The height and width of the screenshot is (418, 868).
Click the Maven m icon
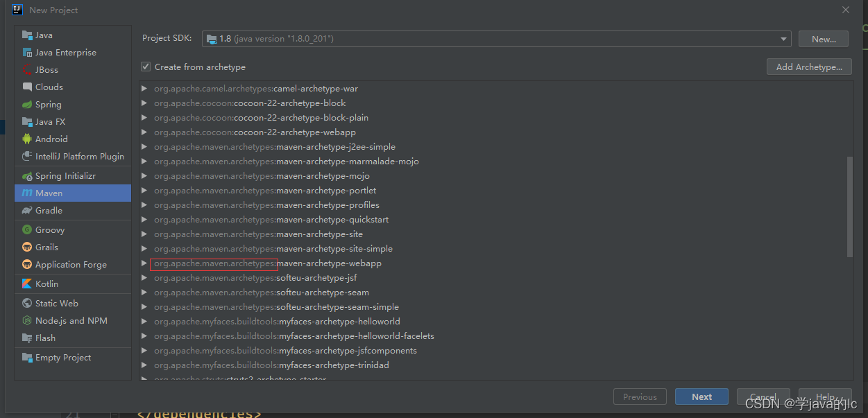pos(27,193)
